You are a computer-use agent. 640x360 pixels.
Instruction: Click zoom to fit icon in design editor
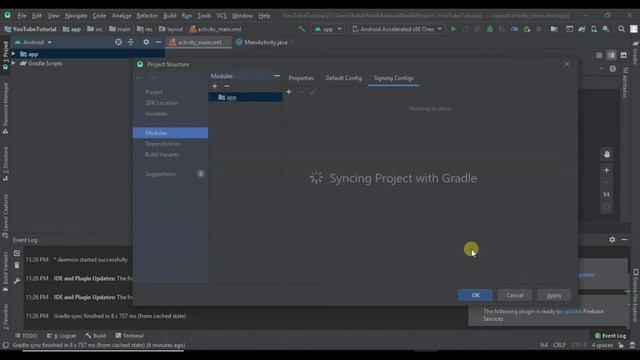click(x=607, y=207)
